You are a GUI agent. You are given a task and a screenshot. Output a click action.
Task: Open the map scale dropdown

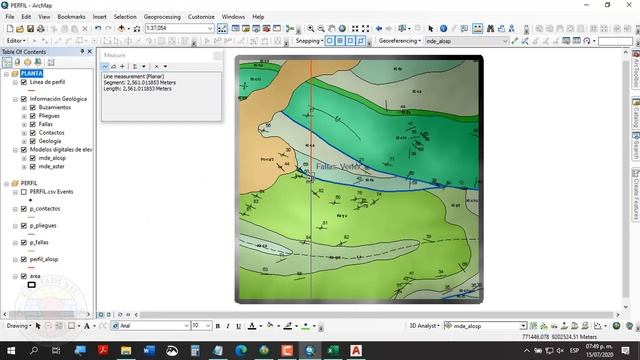click(x=210, y=29)
